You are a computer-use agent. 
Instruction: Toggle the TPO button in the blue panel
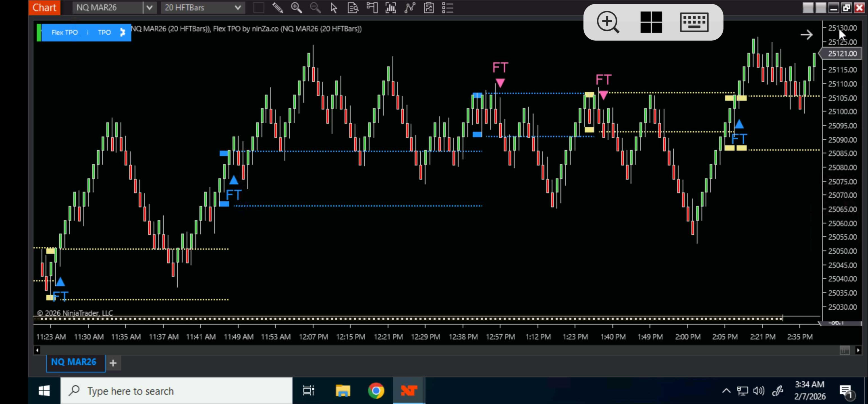pyautogui.click(x=104, y=32)
